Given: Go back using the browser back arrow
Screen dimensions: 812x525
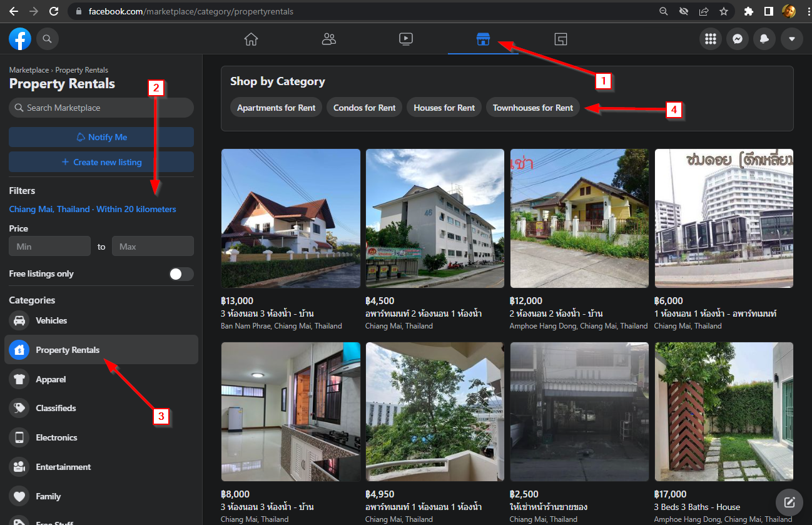Looking at the screenshot, I should click(x=14, y=11).
